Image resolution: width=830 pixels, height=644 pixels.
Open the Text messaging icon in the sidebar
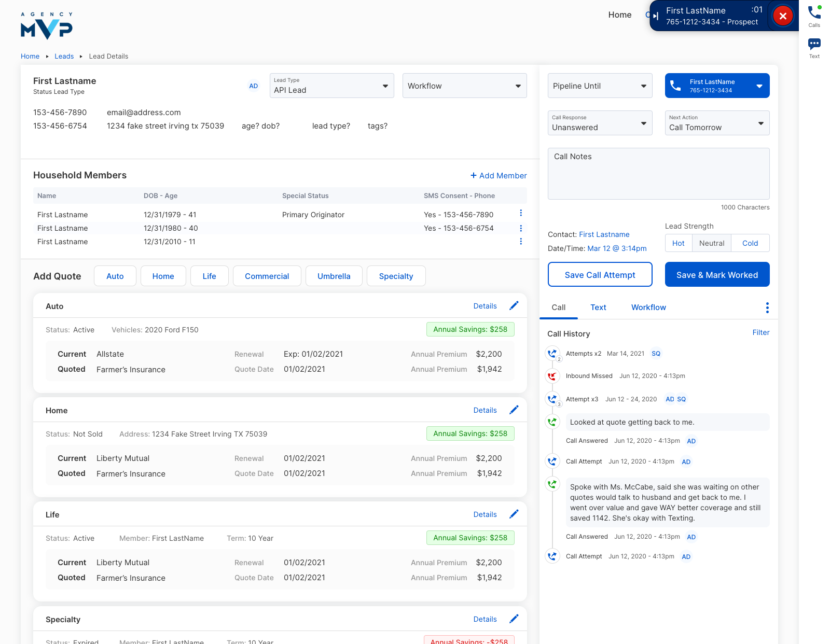pos(814,46)
